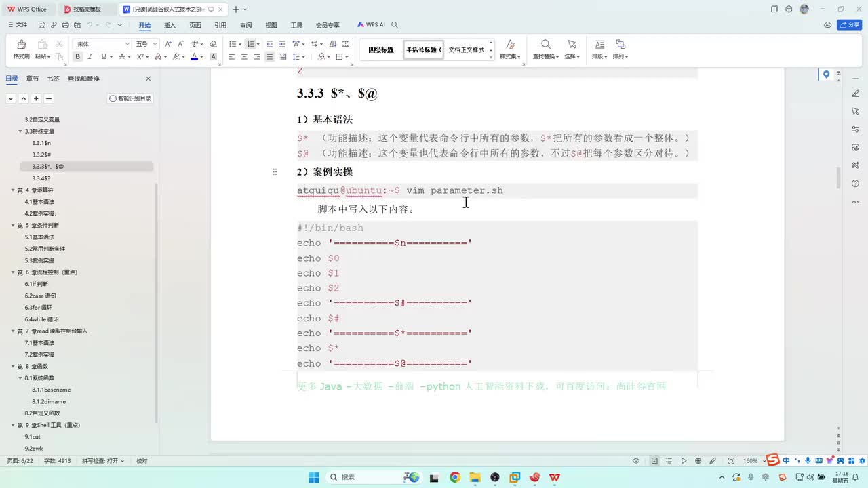Open the font size 五号 dropdown

click(x=155, y=44)
